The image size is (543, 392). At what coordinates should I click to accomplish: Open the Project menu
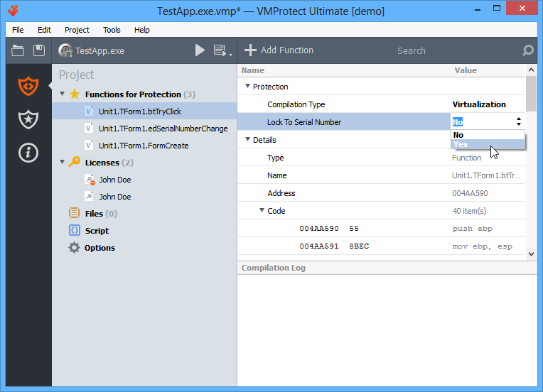(77, 30)
